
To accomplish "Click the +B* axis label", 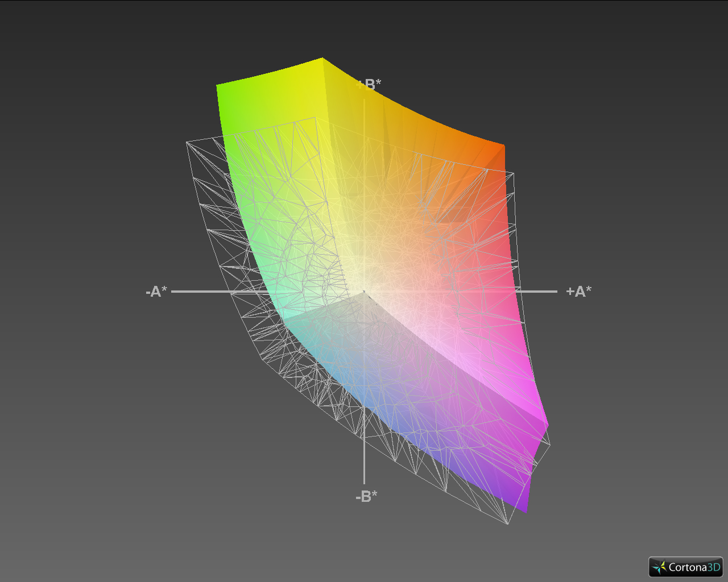I will 369,85.
